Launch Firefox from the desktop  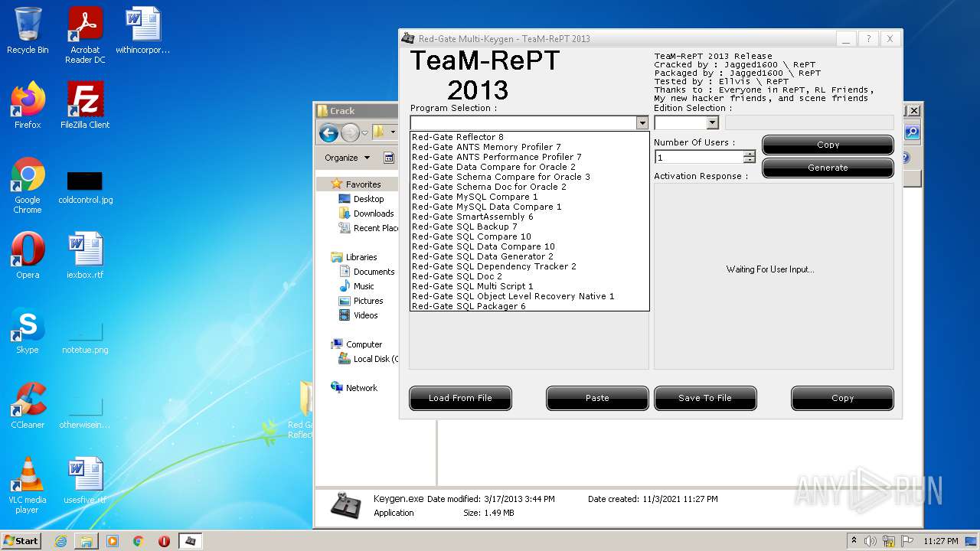tap(28, 106)
